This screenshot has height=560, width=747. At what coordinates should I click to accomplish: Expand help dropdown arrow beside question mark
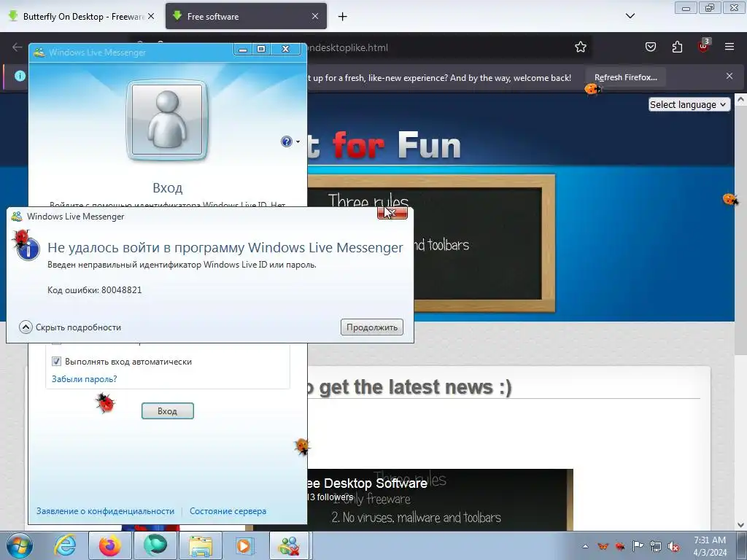click(x=298, y=142)
